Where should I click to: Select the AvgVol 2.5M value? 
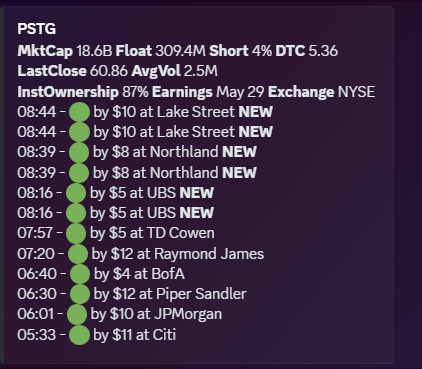(x=201, y=71)
